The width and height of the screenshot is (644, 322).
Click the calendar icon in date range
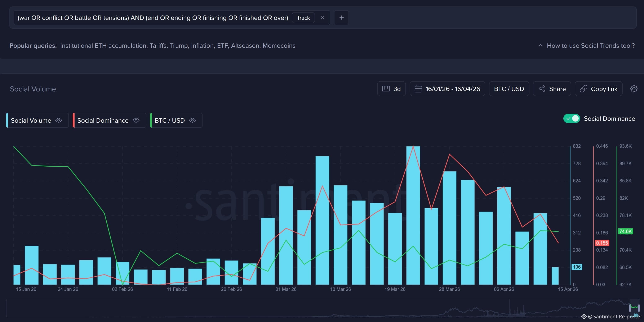point(418,89)
